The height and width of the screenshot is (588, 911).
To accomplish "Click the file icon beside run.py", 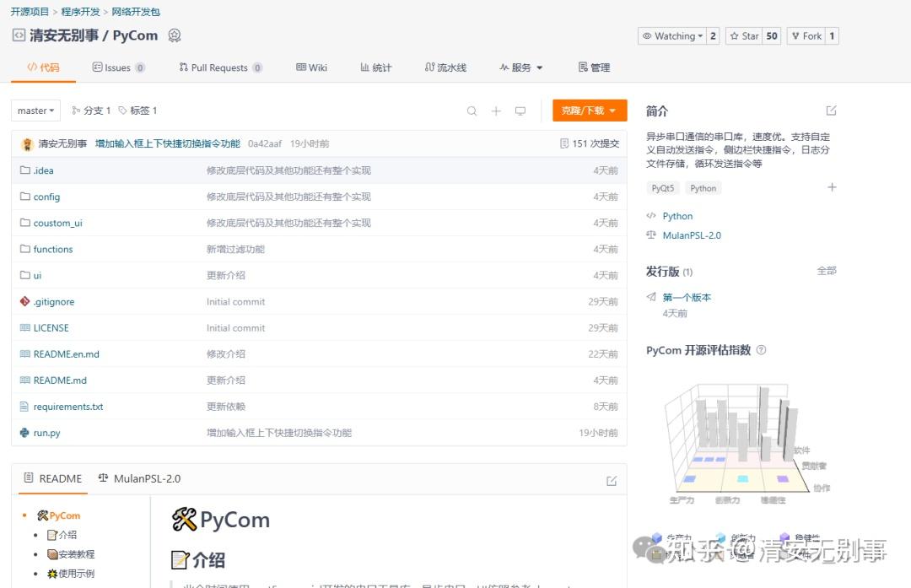I will click(x=26, y=432).
